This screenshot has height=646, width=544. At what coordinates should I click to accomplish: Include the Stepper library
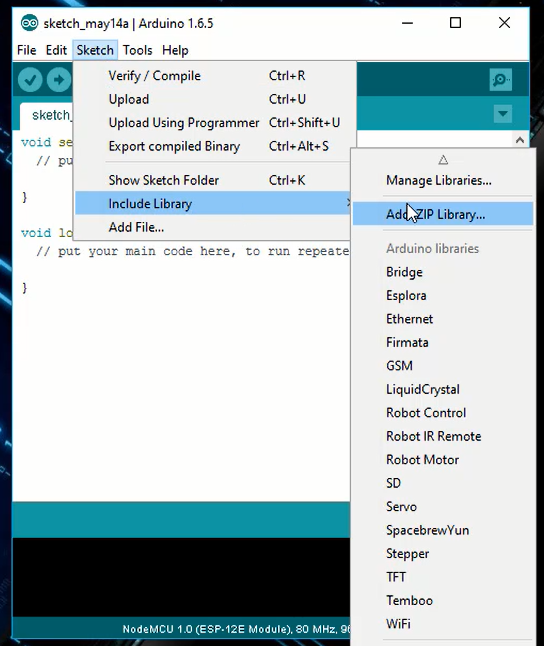[x=443, y=554]
